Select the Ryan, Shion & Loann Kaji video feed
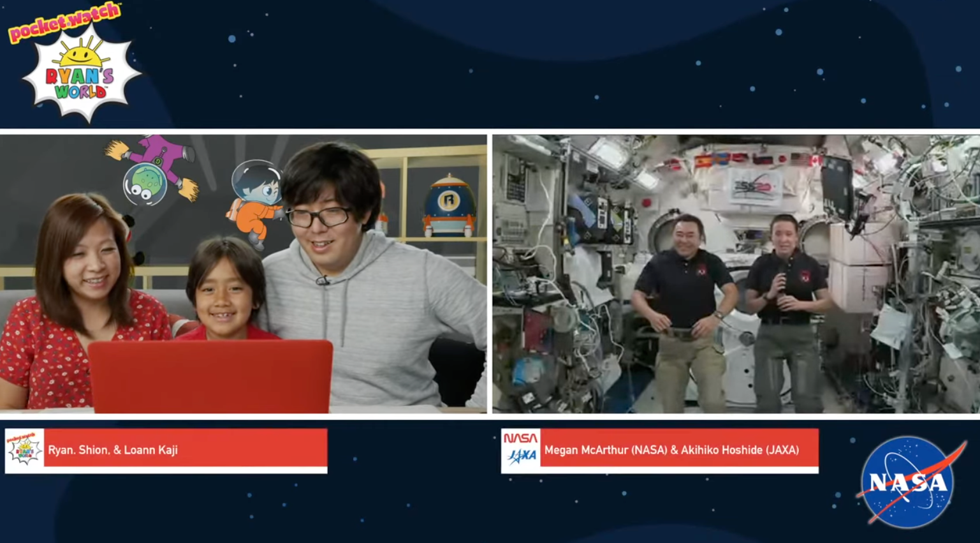The width and height of the screenshot is (980, 543). click(x=244, y=273)
